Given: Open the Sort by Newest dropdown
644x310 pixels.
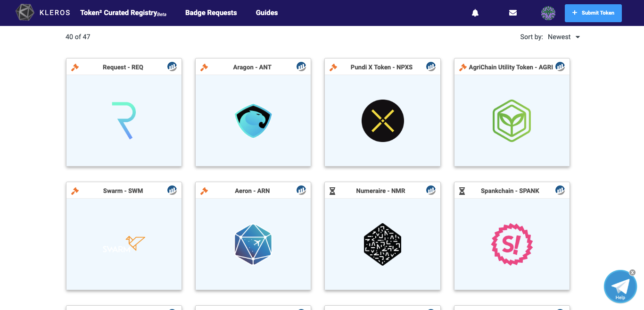Looking at the screenshot, I should coord(564,37).
